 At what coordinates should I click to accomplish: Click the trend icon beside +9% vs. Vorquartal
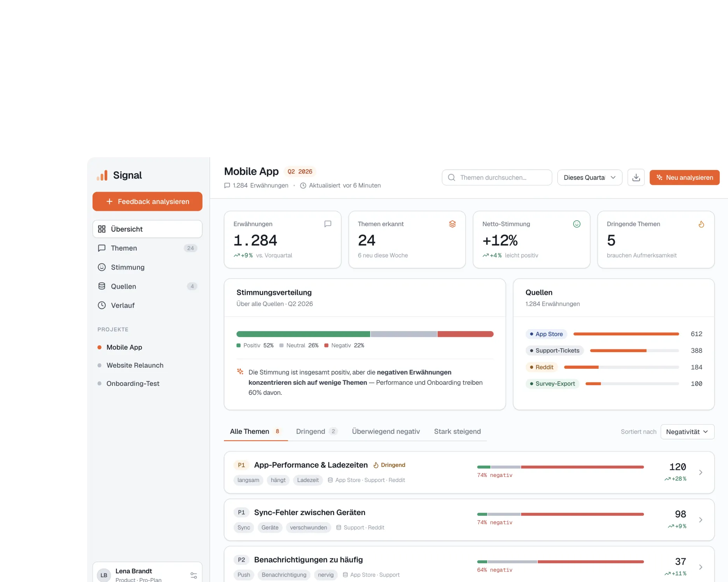tap(236, 256)
